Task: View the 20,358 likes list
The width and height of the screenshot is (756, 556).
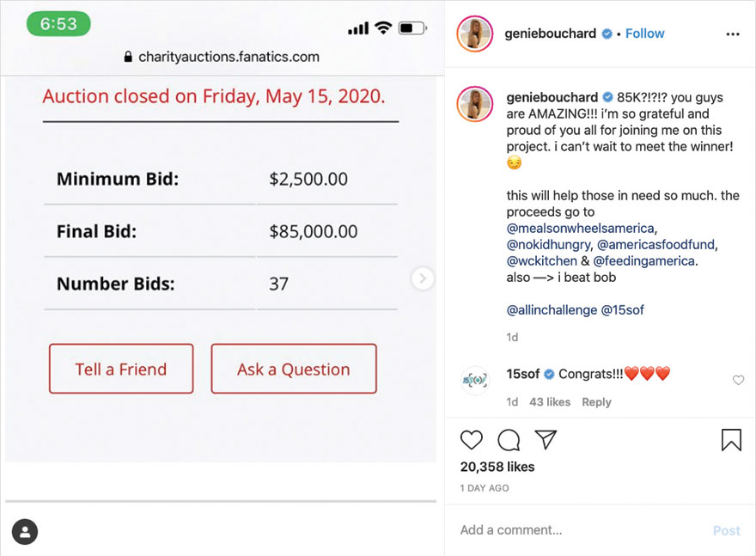Action: [497, 467]
